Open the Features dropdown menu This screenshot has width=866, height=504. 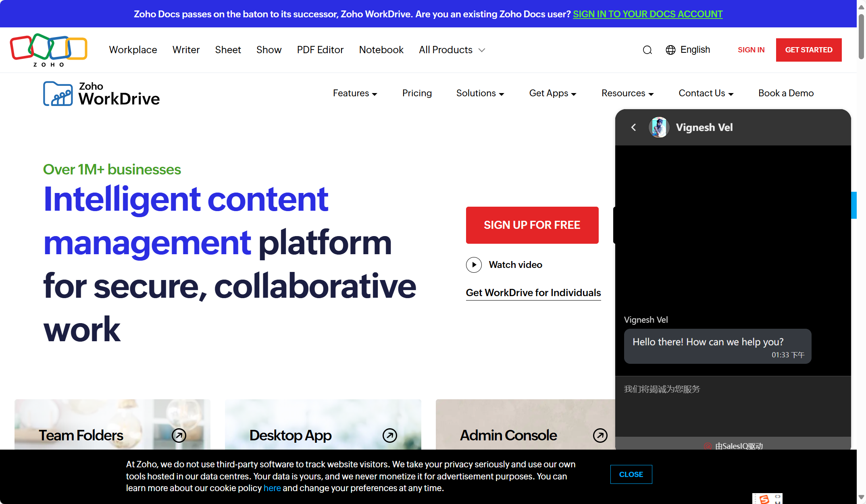pos(355,93)
